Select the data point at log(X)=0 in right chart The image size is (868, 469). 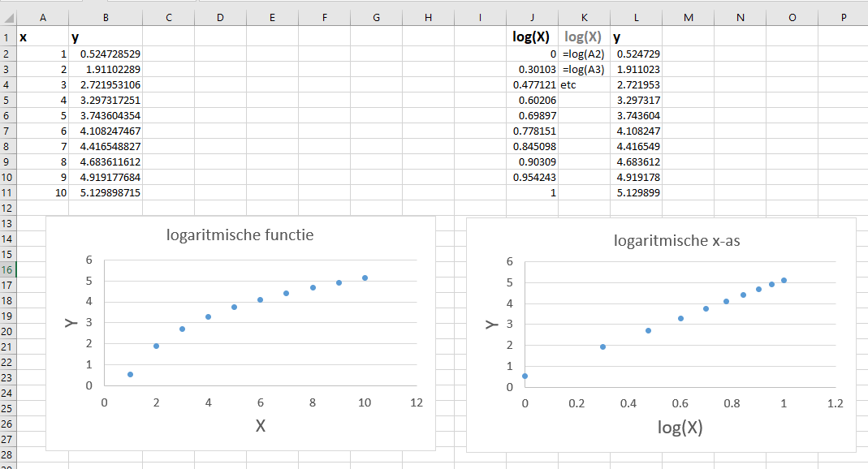[525, 376]
